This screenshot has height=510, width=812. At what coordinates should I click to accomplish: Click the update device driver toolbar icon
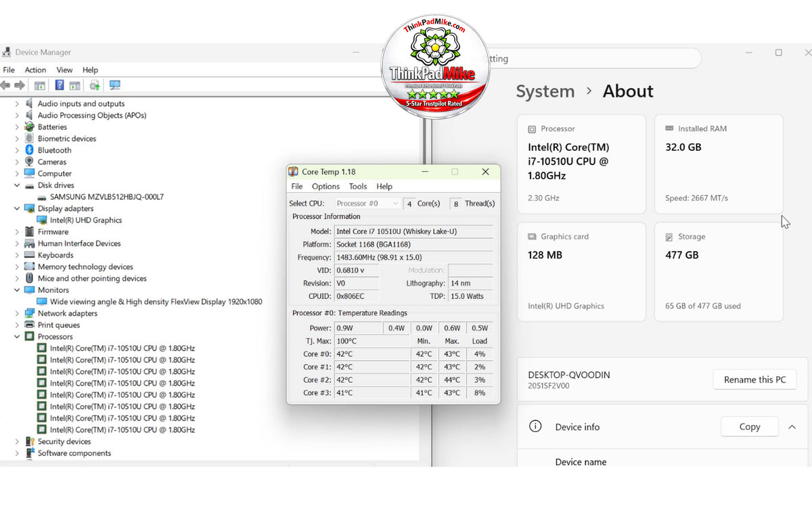95,85
